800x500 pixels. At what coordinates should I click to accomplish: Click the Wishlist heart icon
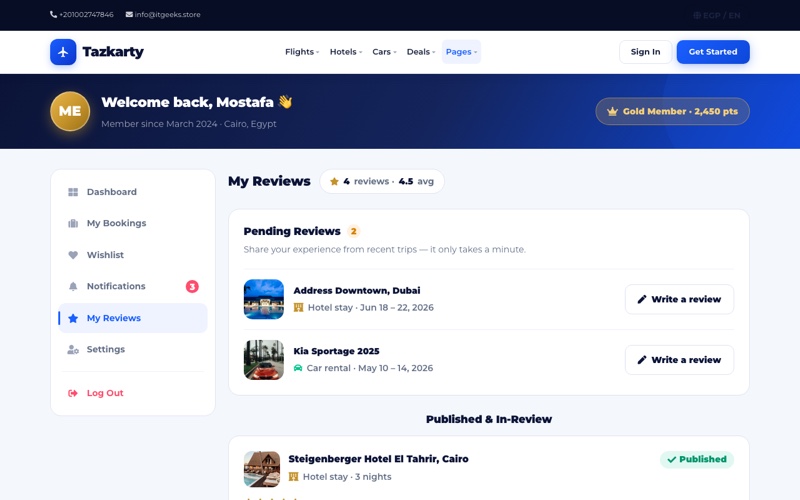tap(73, 255)
